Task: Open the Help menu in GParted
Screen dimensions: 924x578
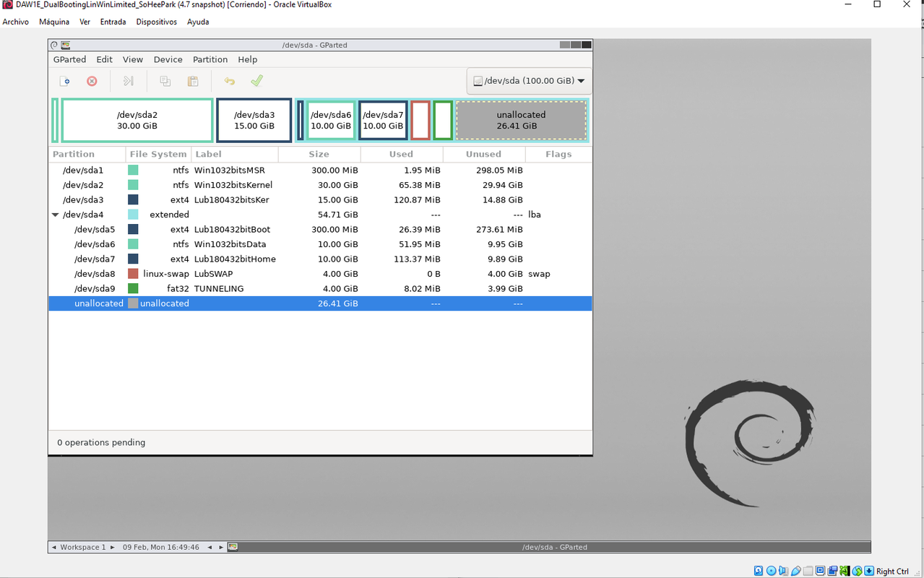Action: coord(248,59)
